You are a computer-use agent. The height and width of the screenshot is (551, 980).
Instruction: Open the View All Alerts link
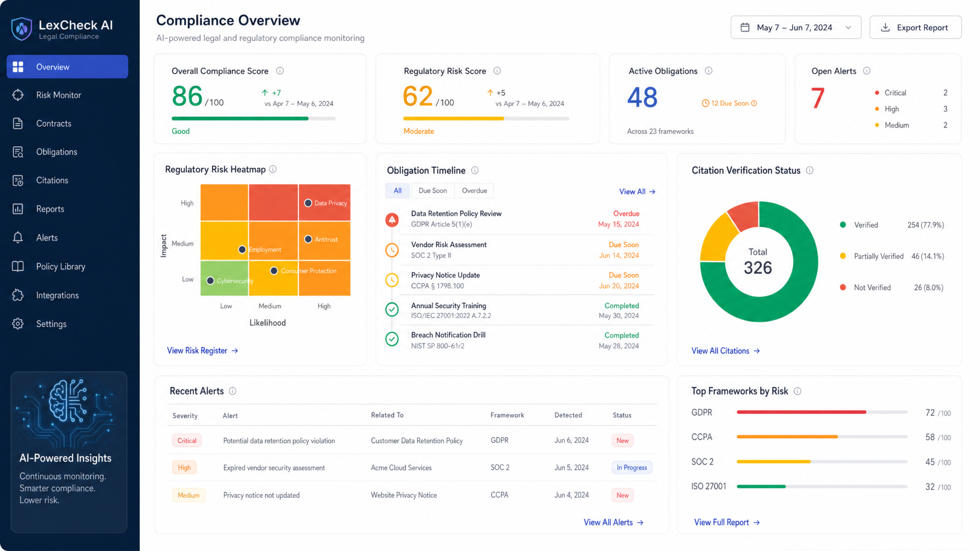(613, 522)
